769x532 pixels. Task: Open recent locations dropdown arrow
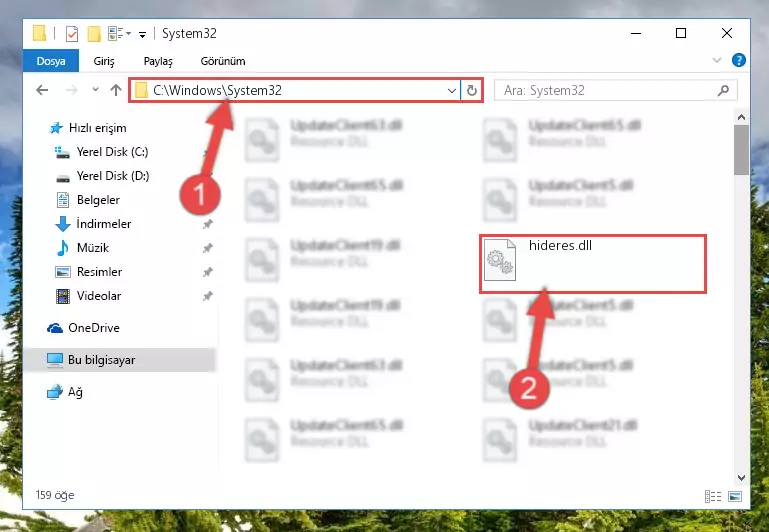click(95, 90)
